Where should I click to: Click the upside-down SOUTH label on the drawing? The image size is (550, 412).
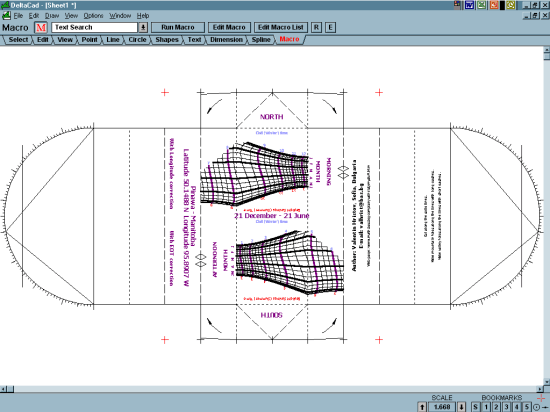pos(271,315)
